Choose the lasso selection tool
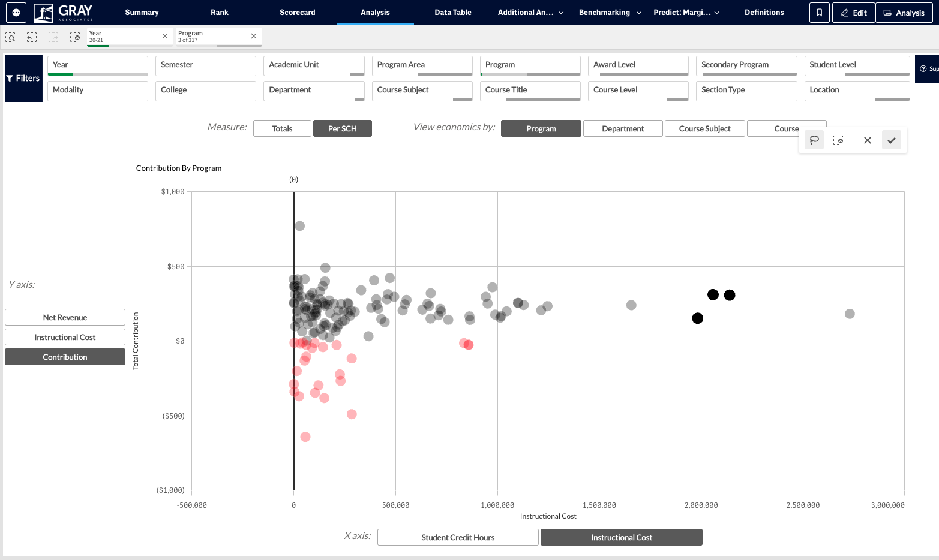 pyautogui.click(x=814, y=140)
